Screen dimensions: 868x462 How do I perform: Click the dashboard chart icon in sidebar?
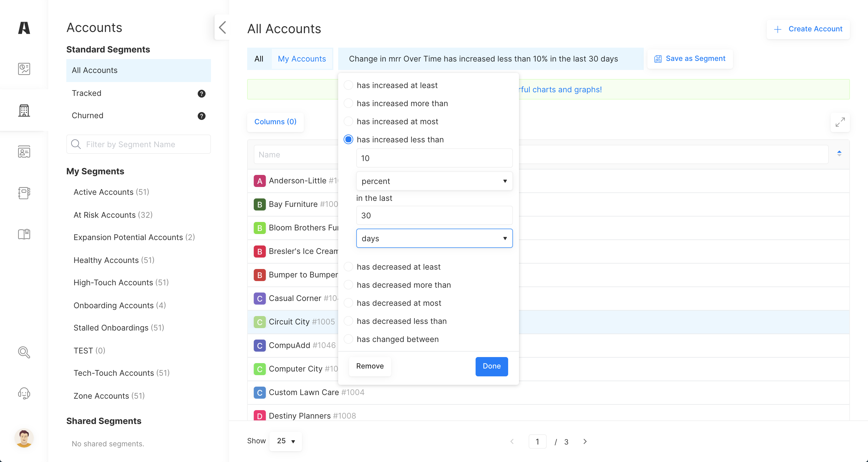pyautogui.click(x=24, y=69)
